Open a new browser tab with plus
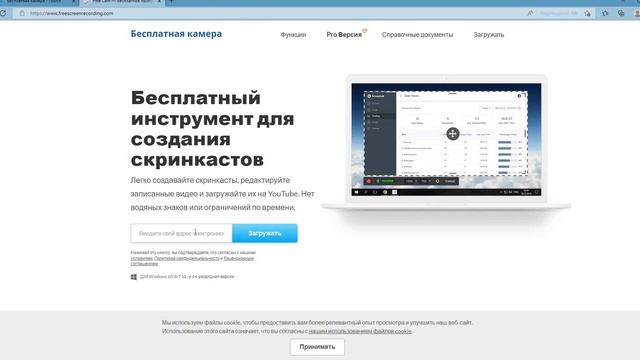 pos(171,2)
